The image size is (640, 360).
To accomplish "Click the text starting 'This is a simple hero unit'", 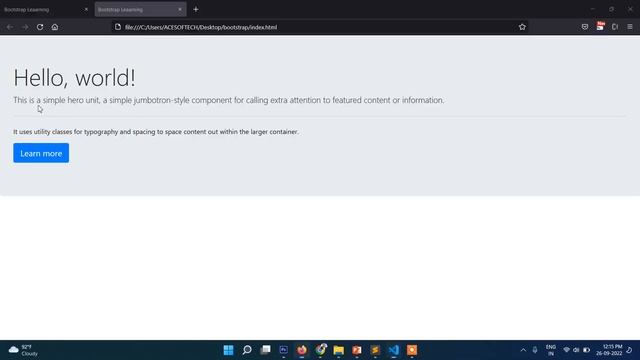I will coord(229,100).
